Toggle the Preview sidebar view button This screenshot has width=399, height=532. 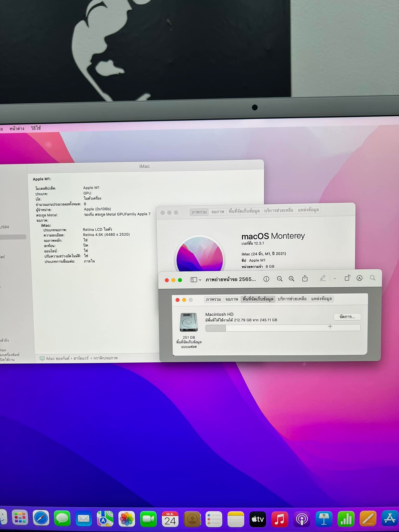click(x=194, y=280)
